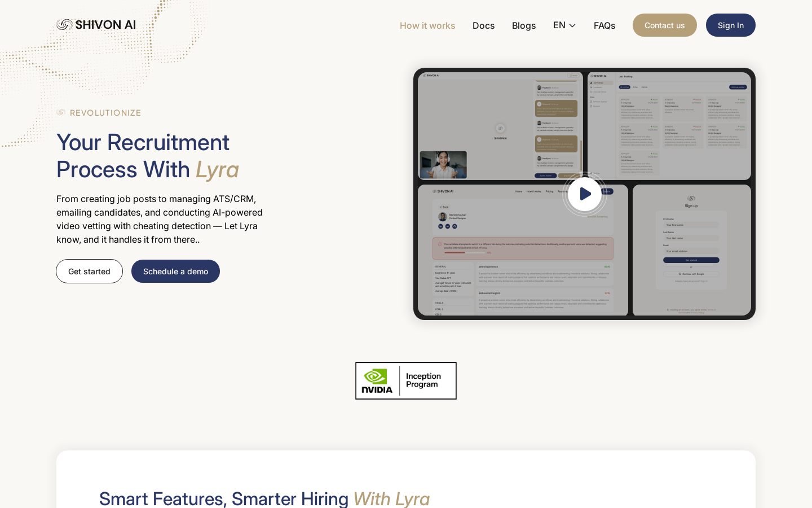Expand the EN language dropdown
The width and height of the screenshot is (812, 508).
564,25
